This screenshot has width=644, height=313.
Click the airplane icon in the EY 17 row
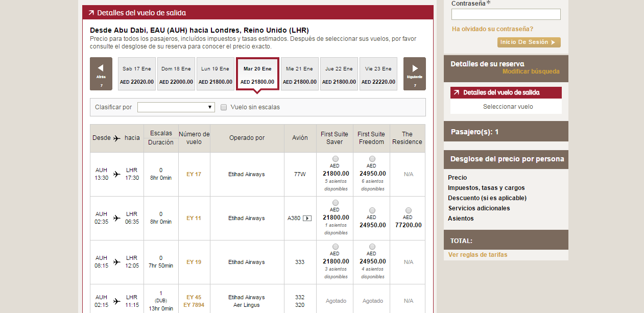pos(117,174)
